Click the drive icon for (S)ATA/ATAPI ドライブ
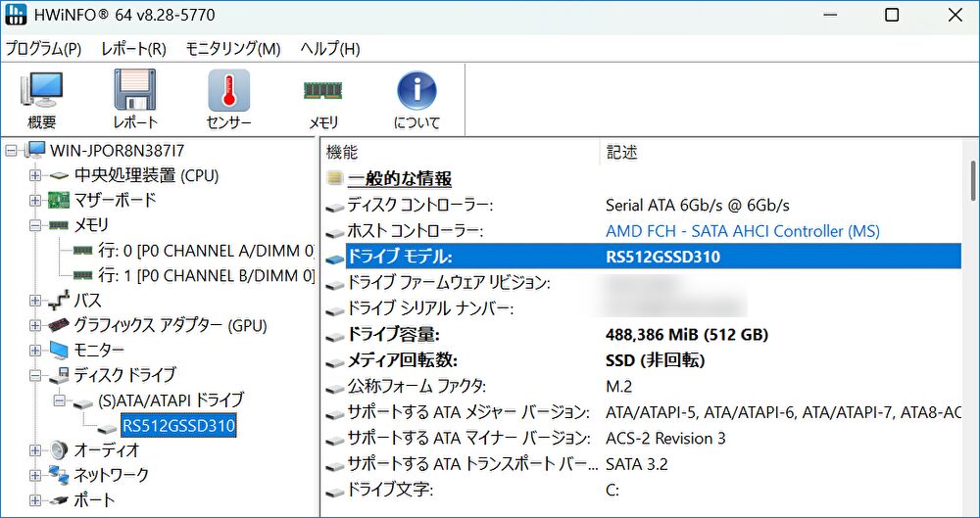Image resolution: width=980 pixels, height=518 pixels. pos(83,404)
